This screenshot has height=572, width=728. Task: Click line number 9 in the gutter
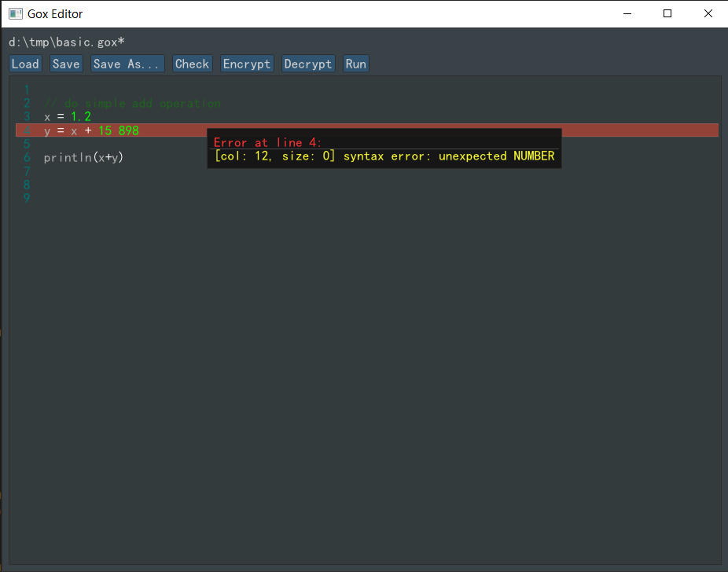point(27,198)
